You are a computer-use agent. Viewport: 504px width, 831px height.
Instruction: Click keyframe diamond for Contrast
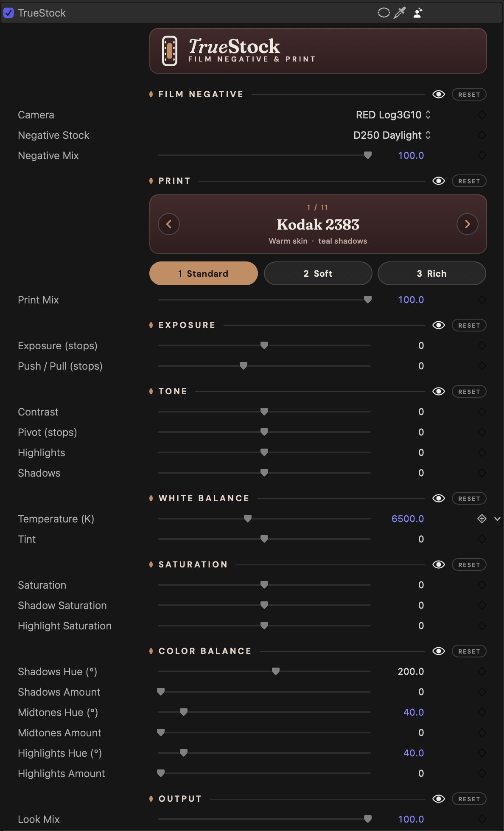[x=482, y=412]
